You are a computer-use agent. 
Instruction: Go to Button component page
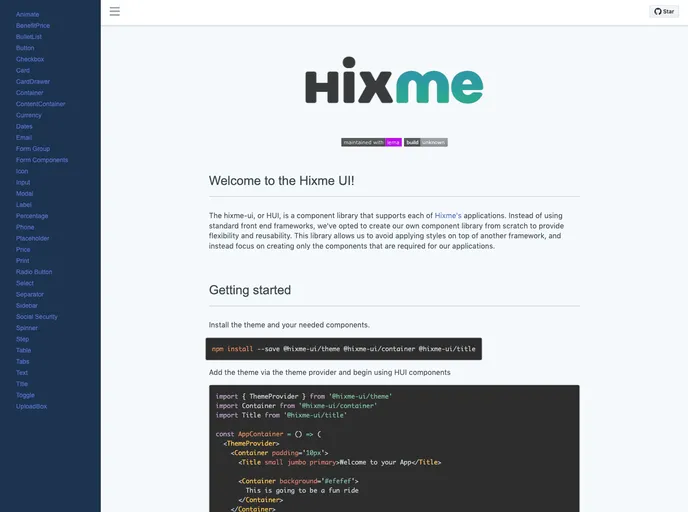pos(25,48)
